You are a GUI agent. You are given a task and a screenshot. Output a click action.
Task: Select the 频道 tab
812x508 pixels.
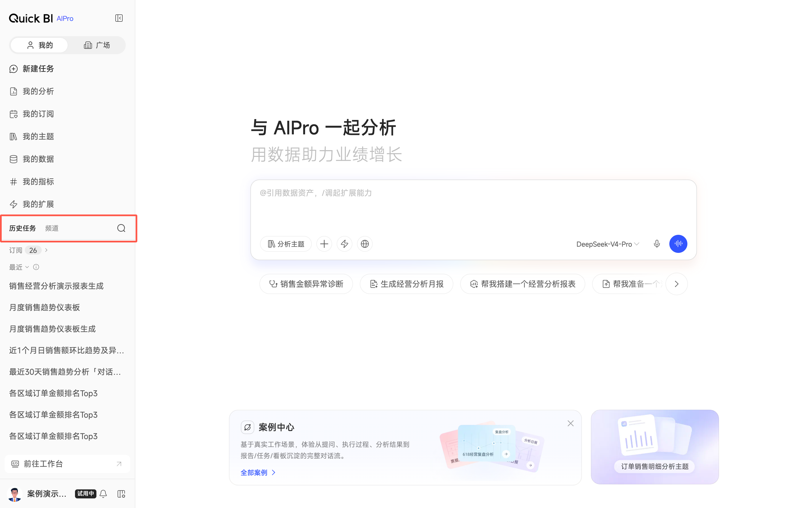coord(52,229)
